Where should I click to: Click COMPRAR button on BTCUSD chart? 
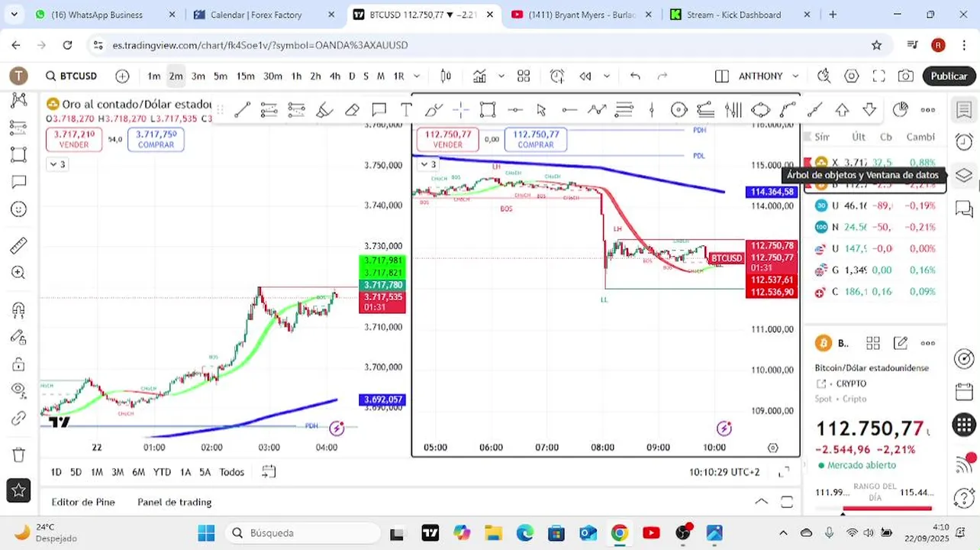click(536, 139)
